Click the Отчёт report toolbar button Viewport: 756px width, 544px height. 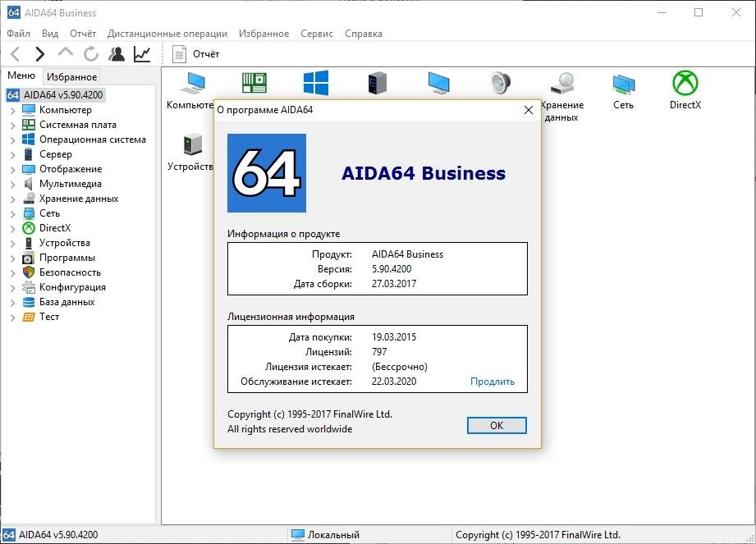click(195, 54)
